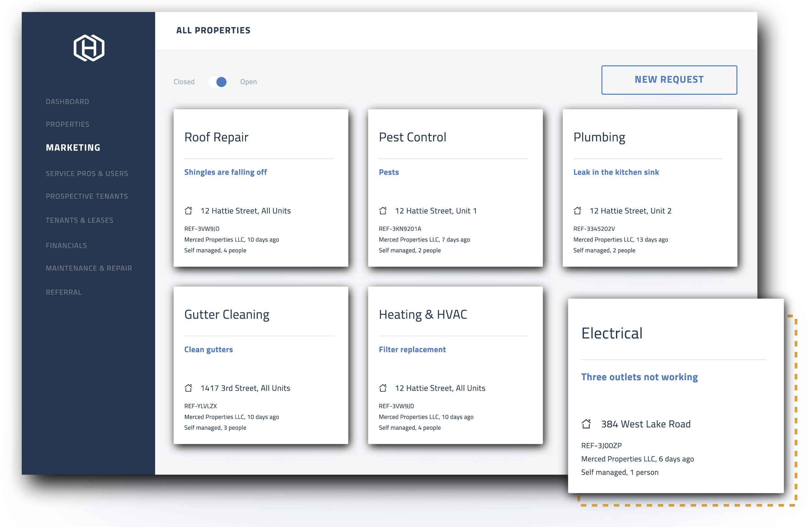This screenshot has height=527, width=812.
Task: Navigate to Maintenance & Repair
Action: coord(89,268)
